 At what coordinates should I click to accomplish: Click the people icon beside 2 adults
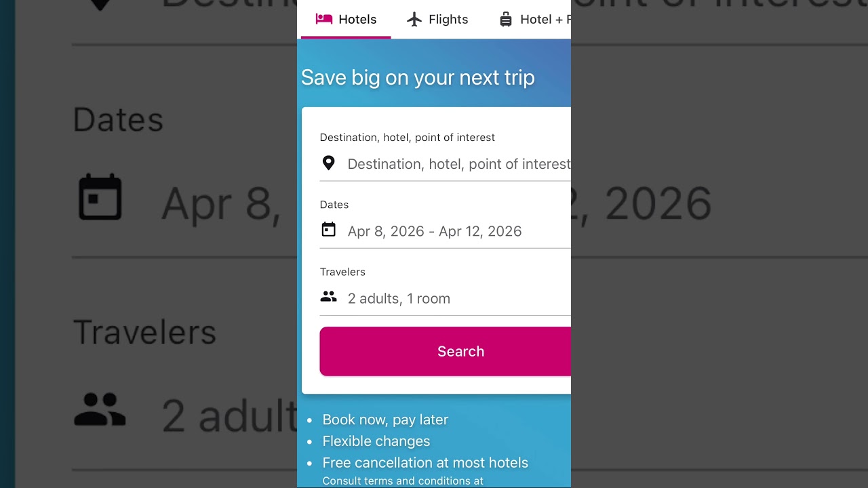(329, 297)
